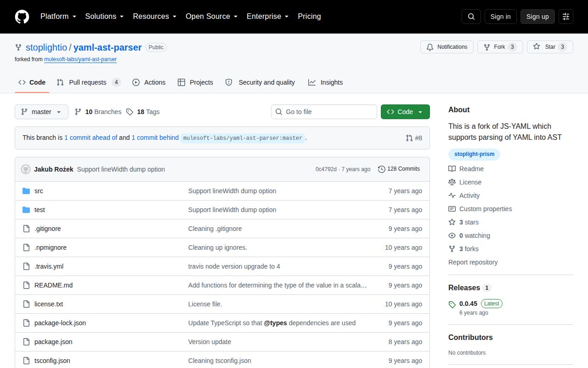Open the Resources menu
Image resolution: width=588 pixels, height=368 pixels.
click(x=155, y=17)
